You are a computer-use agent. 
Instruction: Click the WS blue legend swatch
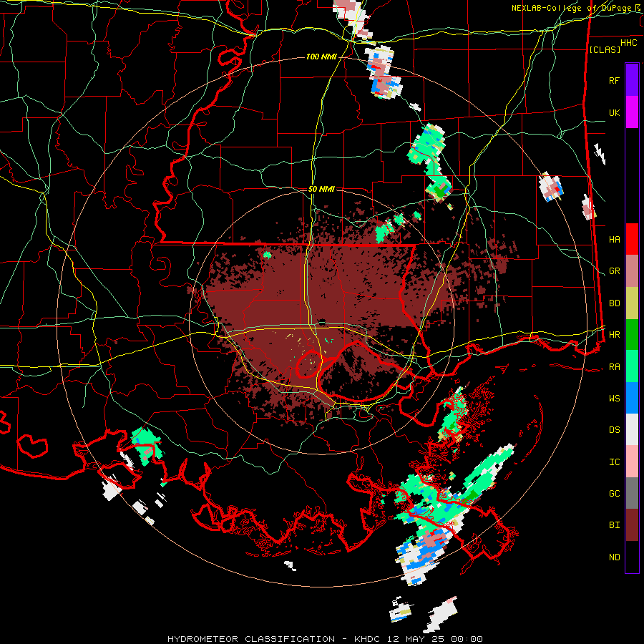click(632, 398)
